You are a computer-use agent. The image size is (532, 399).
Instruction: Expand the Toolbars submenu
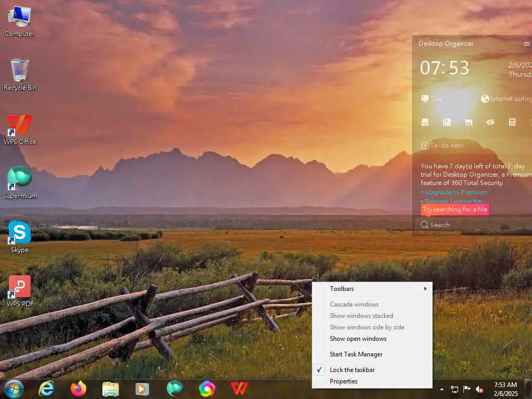[372, 289]
